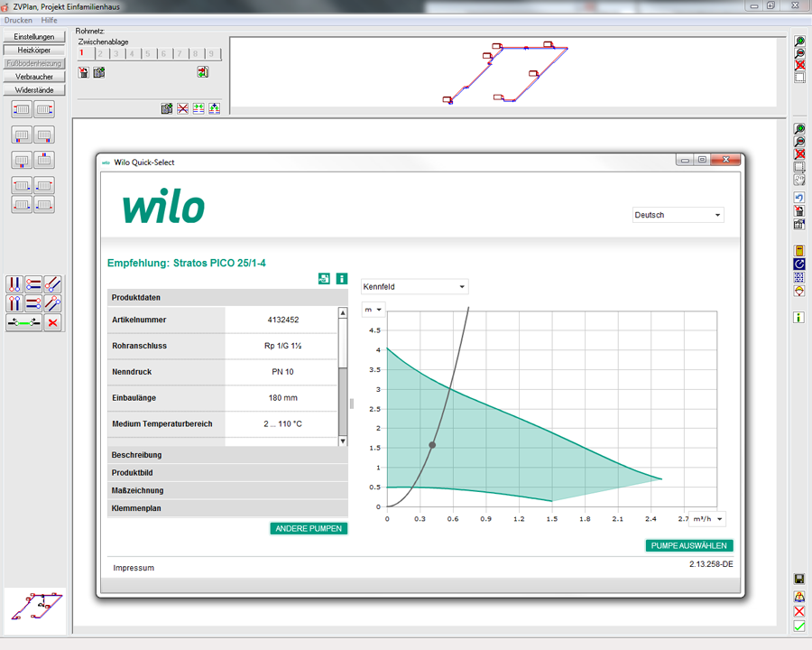This screenshot has width=812, height=650.
Task: Select radiator with top-center connections icon
Action: click(x=44, y=160)
